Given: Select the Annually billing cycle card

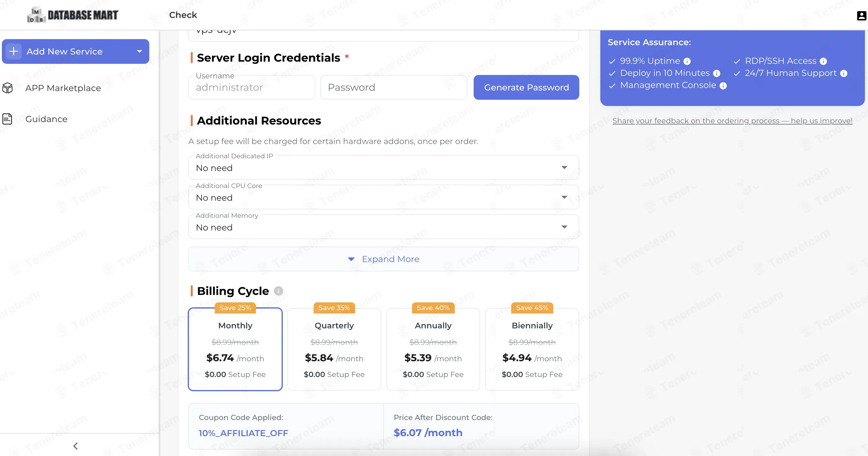Looking at the screenshot, I should point(433,349).
